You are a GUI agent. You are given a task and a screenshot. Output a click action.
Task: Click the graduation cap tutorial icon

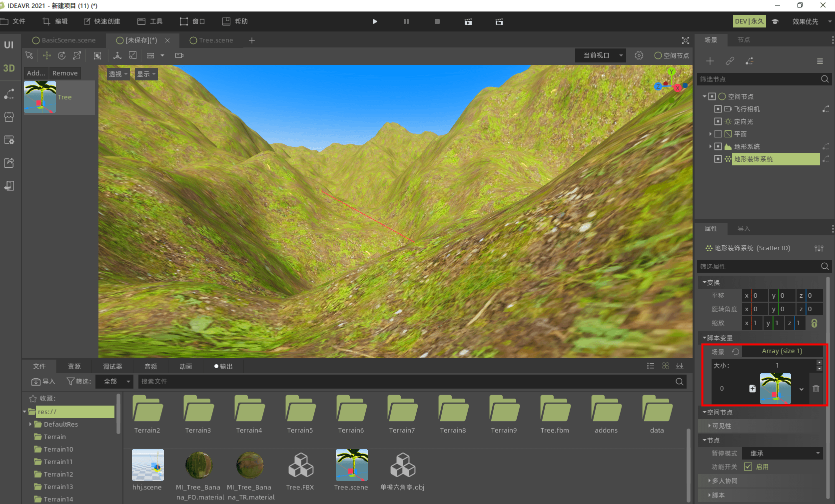pos(775,21)
